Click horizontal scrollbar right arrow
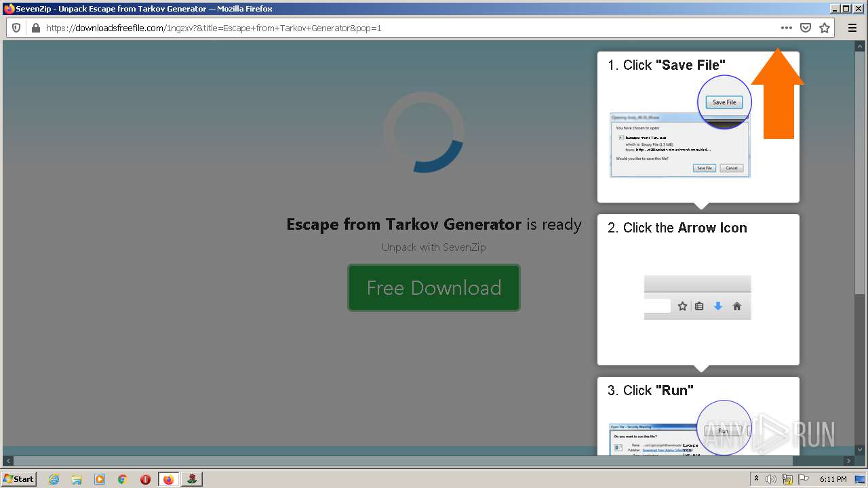This screenshot has height=488, width=868. click(848, 461)
